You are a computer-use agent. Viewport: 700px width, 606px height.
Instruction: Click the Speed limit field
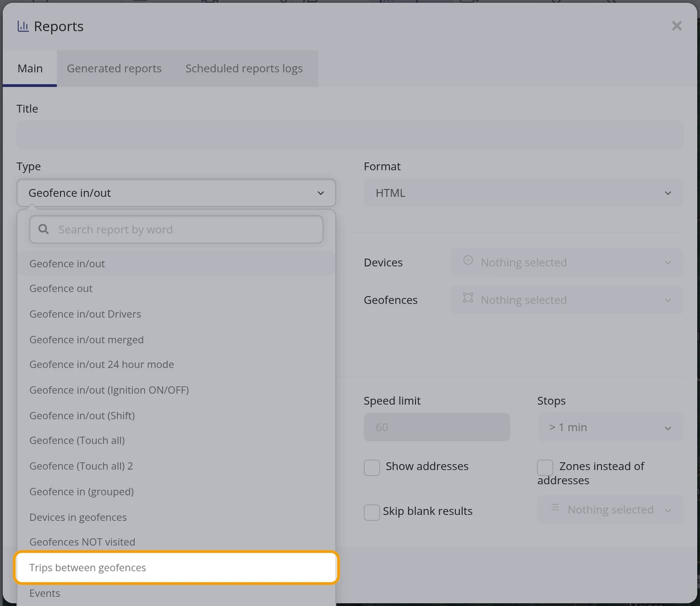(x=436, y=427)
